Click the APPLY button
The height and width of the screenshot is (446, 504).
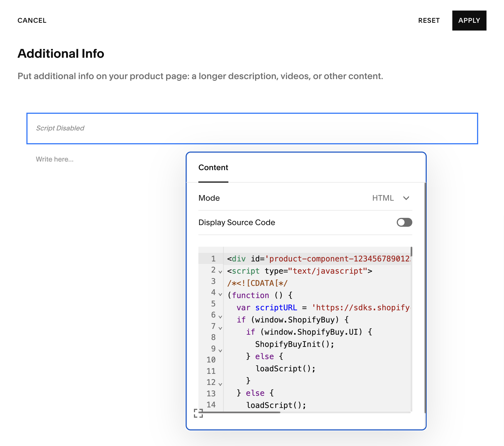469,21
